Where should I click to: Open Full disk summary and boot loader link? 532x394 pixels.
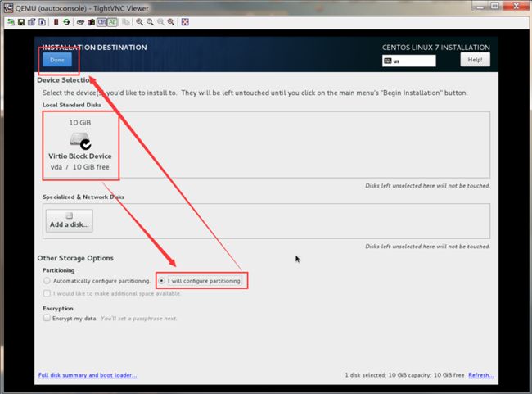88,375
